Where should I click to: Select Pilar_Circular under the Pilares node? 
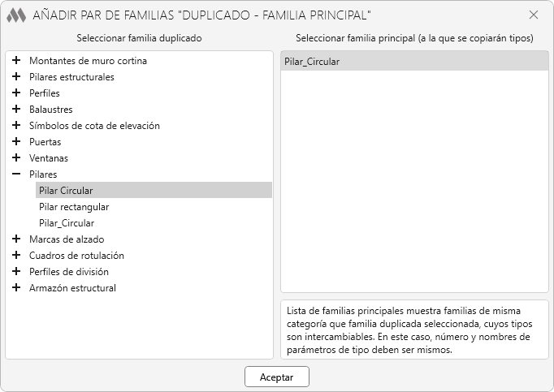pos(67,223)
